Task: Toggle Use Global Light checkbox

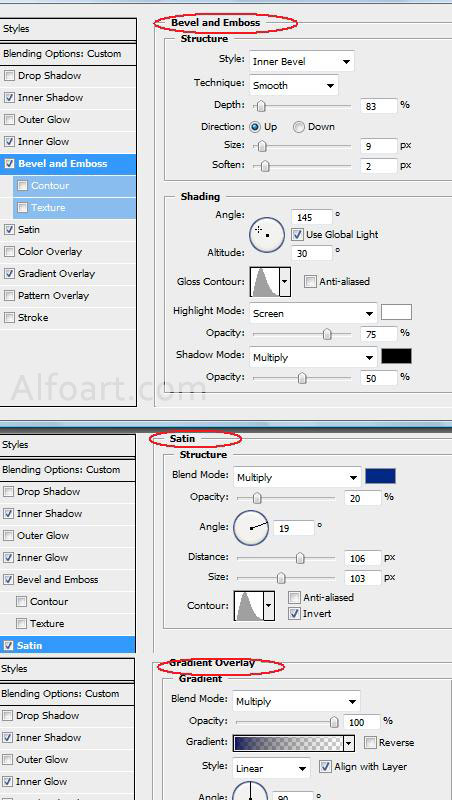Action: click(x=297, y=235)
